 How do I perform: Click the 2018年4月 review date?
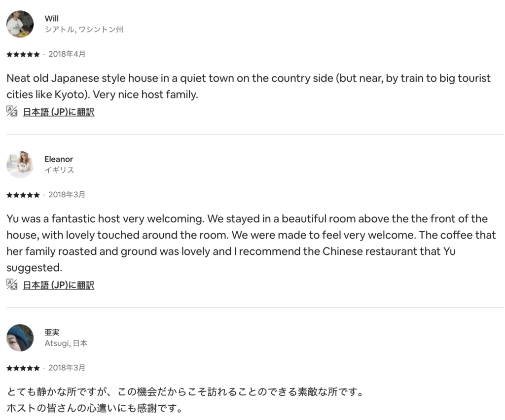coord(67,54)
